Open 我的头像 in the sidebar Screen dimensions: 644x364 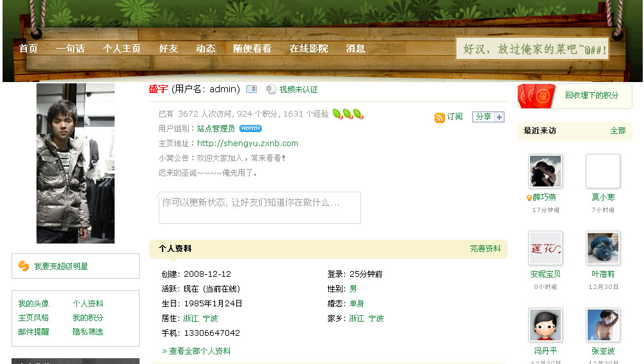click(x=33, y=304)
